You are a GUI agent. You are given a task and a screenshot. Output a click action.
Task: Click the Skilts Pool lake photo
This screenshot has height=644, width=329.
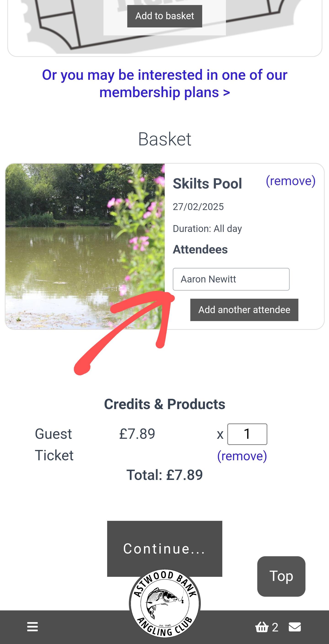point(85,246)
